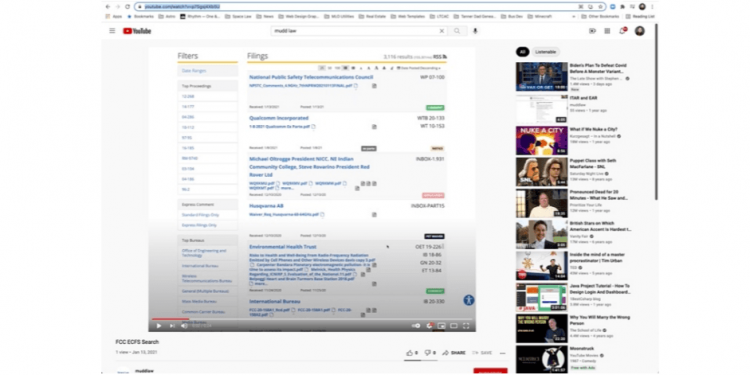750x375 pixels.
Task: Click the 'FCC ECFS Search' video title
Action: point(137,342)
